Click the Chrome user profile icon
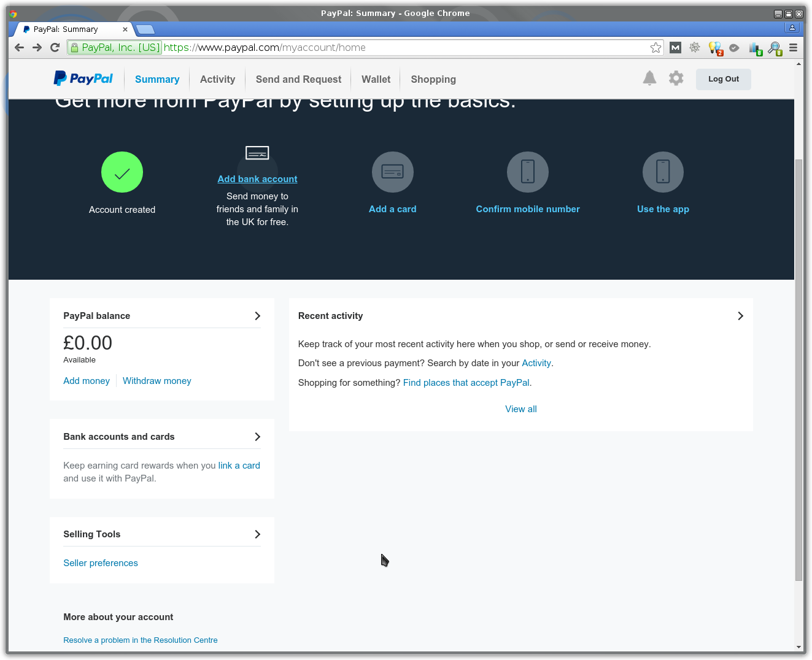Image resolution: width=812 pixels, height=660 pixels. pyautogui.click(x=792, y=28)
